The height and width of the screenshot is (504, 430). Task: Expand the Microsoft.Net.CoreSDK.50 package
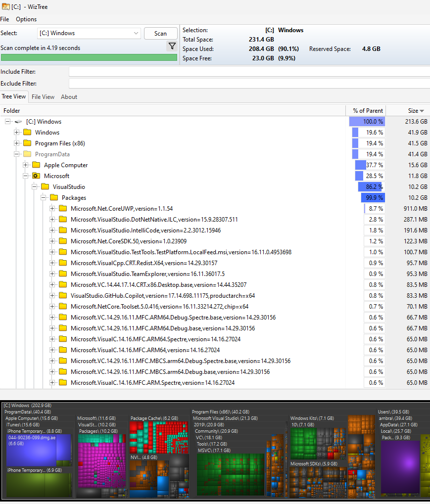[52, 241]
